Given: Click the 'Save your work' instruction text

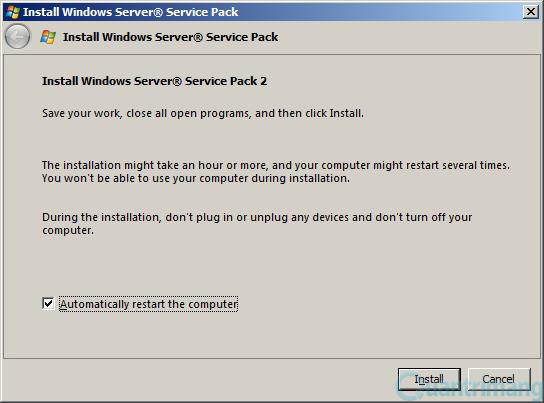Looking at the screenshot, I should click(x=203, y=113).
